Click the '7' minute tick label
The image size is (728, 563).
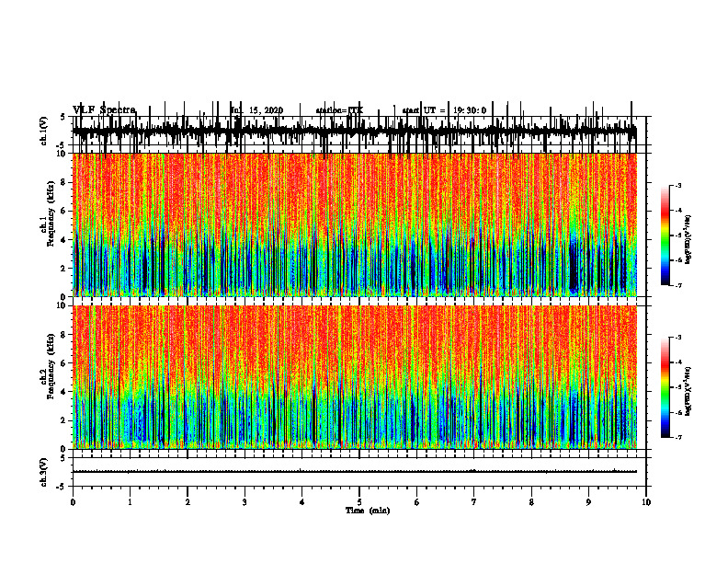(x=474, y=502)
